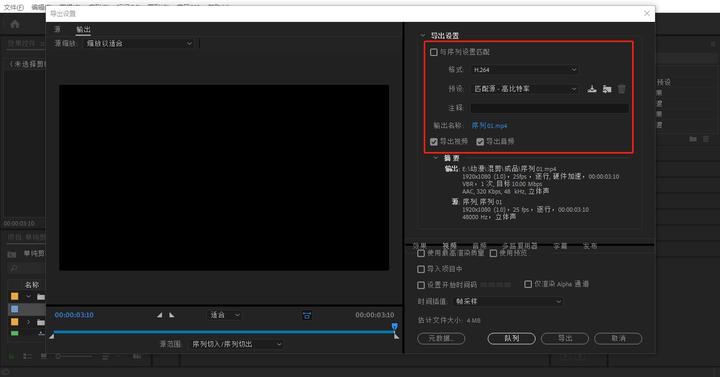Click the project panel thumbnail zoom slider

(73, 356)
